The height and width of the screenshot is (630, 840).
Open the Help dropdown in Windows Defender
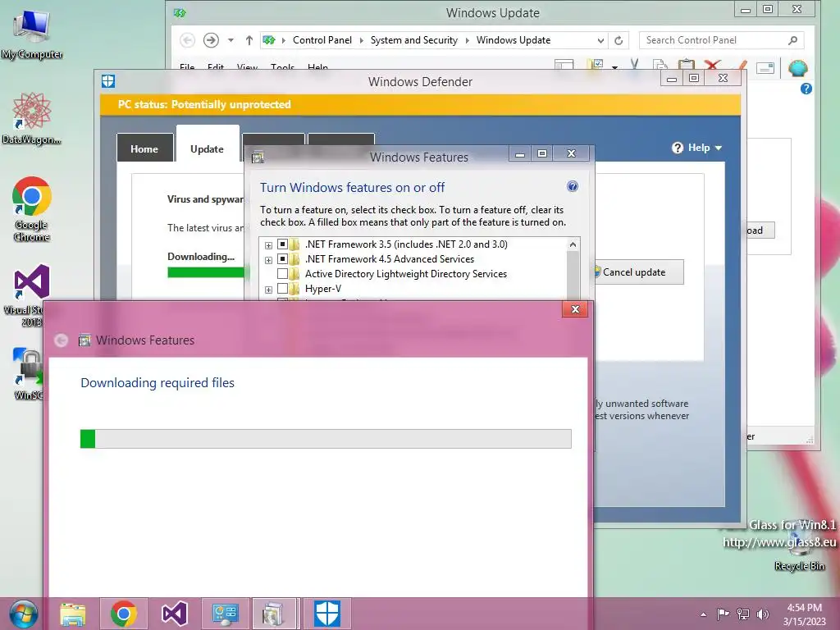pos(697,148)
